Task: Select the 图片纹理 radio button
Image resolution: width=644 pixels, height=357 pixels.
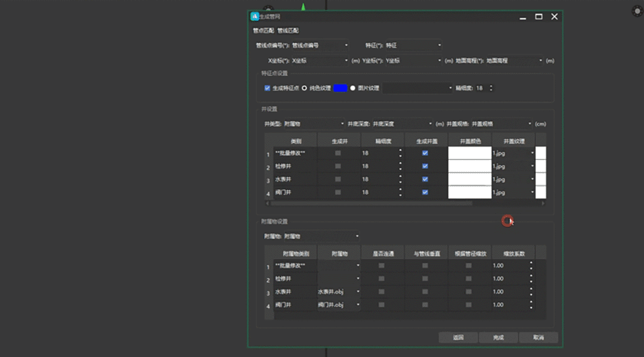Action: pyautogui.click(x=353, y=88)
